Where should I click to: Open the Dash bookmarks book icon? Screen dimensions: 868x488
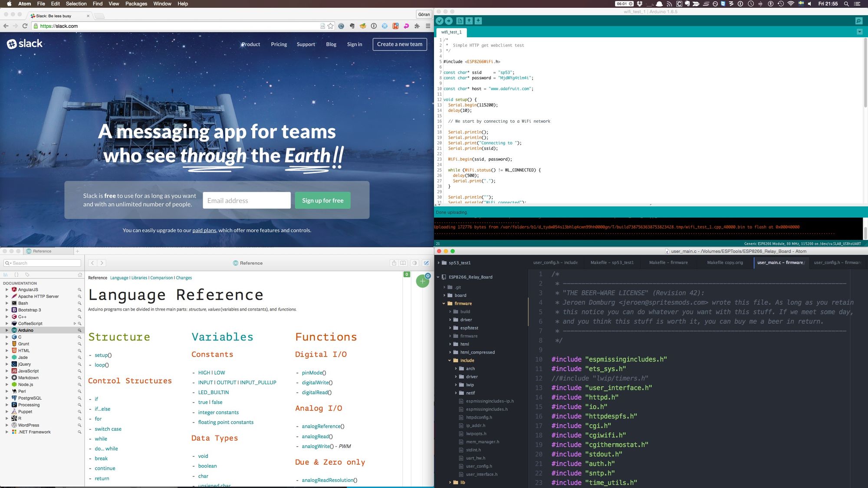(403, 263)
